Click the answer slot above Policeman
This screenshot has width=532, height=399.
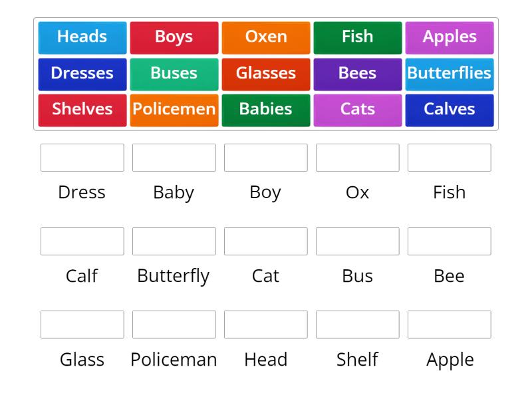[174, 325]
